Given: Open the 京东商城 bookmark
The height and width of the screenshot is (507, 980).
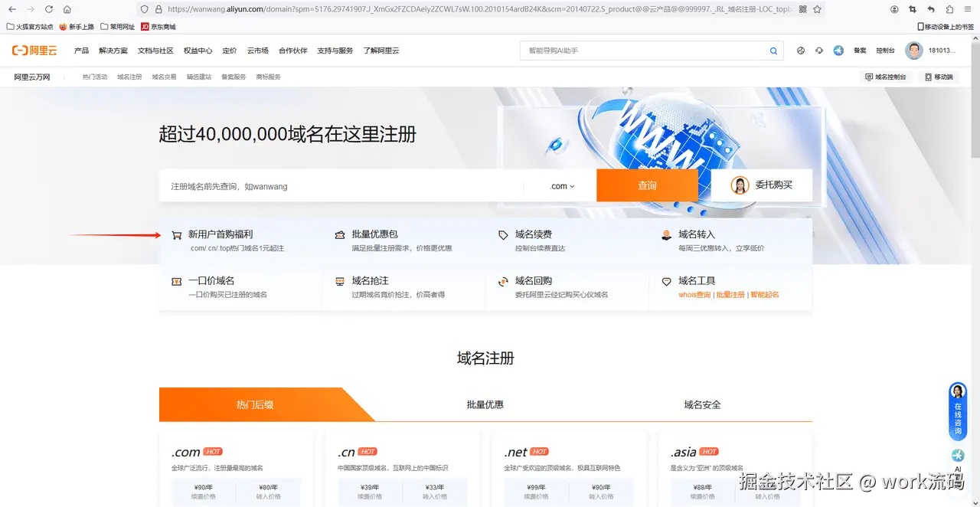Looking at the screenshot, I should (x=158, y=27).
